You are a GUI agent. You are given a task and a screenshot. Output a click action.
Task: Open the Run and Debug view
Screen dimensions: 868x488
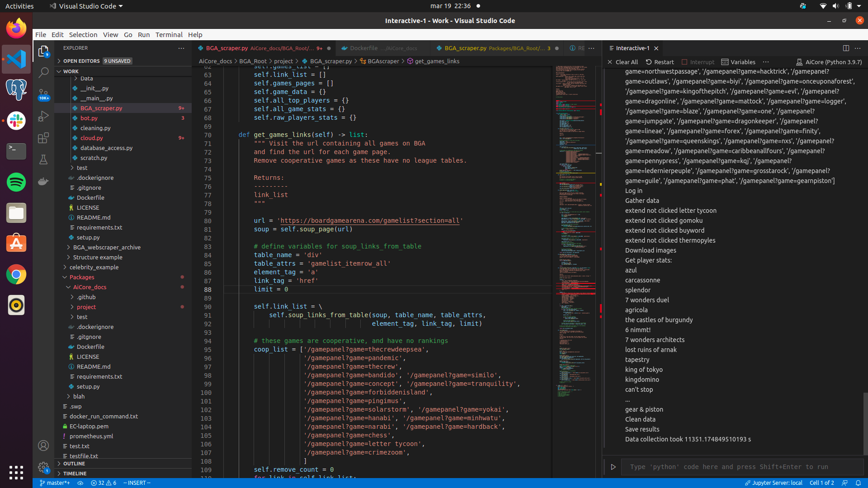click(x=43, y=116)
